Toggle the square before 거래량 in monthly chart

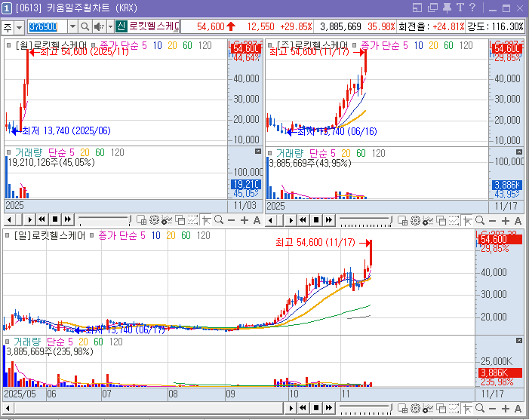pyautogui.click(x=8, y=152)
